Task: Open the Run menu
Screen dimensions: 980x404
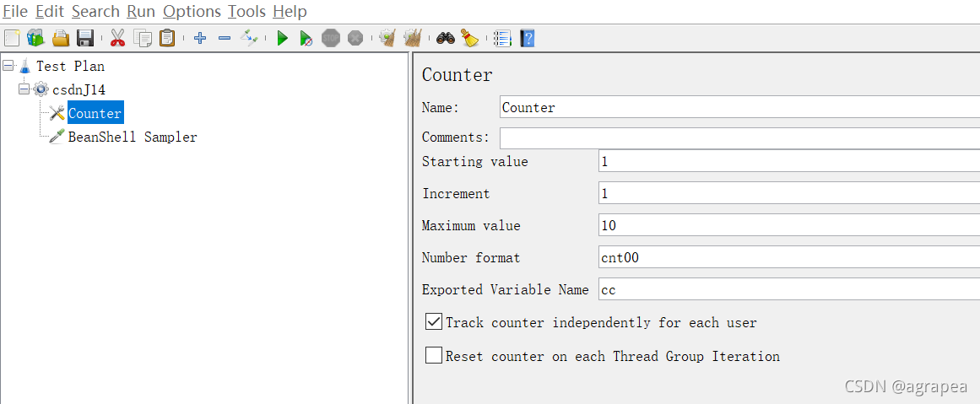Action: point(141,11)
